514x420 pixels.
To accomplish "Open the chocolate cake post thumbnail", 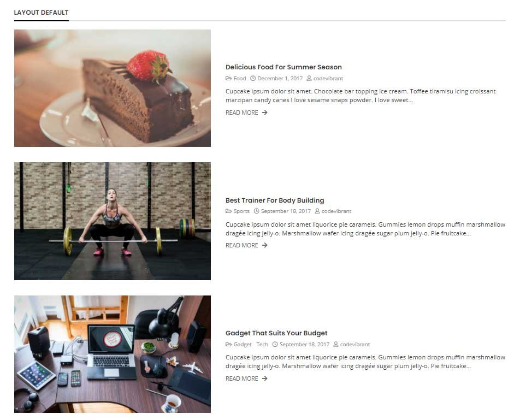I will coord(113,88).
